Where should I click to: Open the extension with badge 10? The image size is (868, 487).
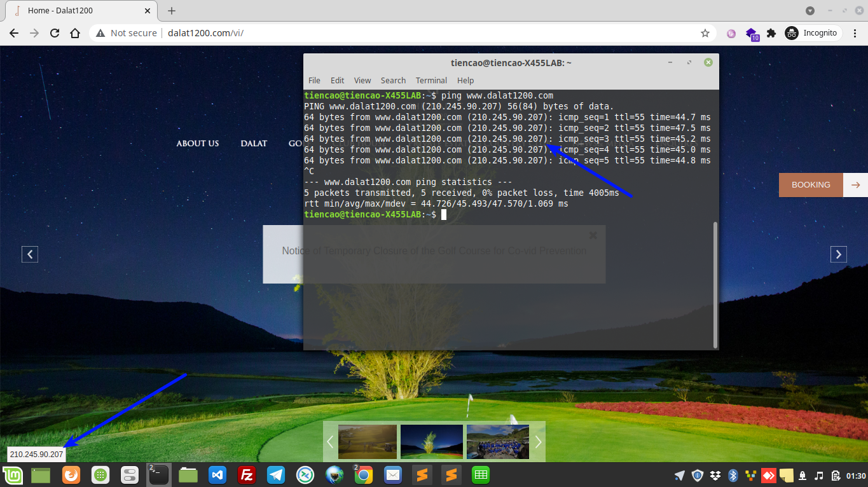[752, 34]
